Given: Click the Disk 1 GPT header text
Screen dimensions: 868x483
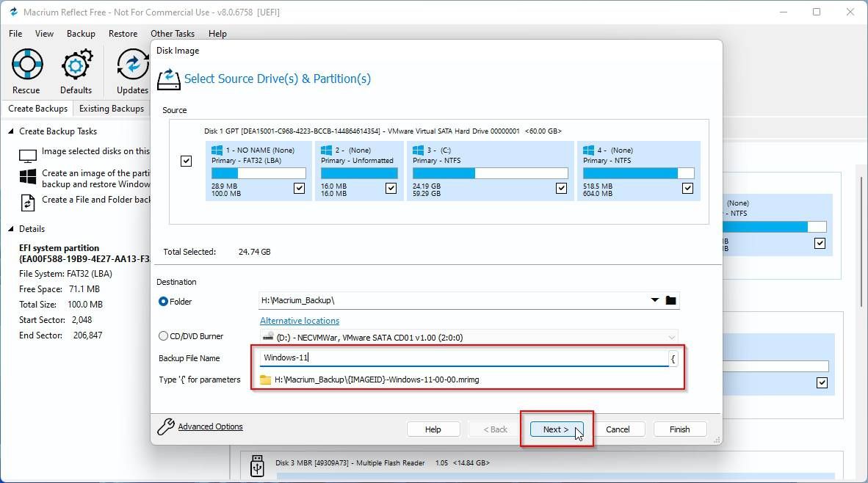Looking at the screenshot, I should point(383,131).
